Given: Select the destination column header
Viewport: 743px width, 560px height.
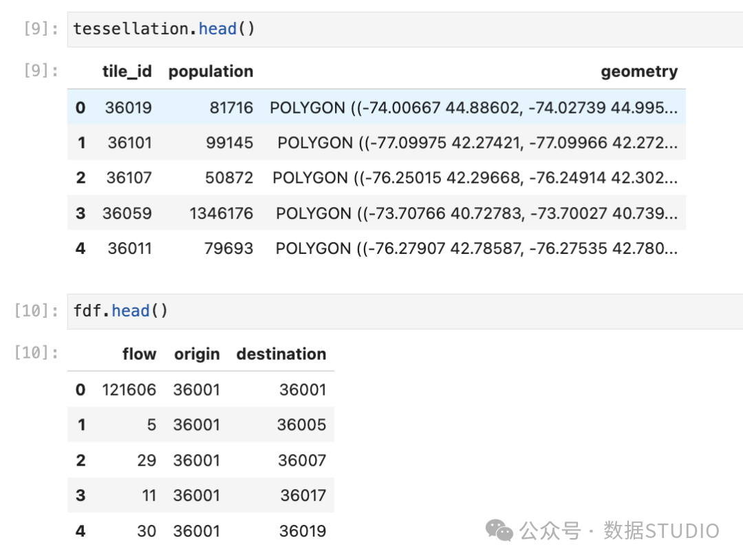Looking at the screenshot, I should pyautogui.click(x=281, y=354).
